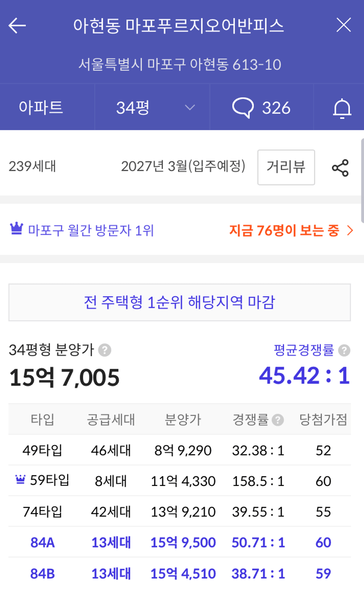Close the page with the X icon
Image resolution: width=364 pixels, height=589 pixels.
[x=343, y=26]
